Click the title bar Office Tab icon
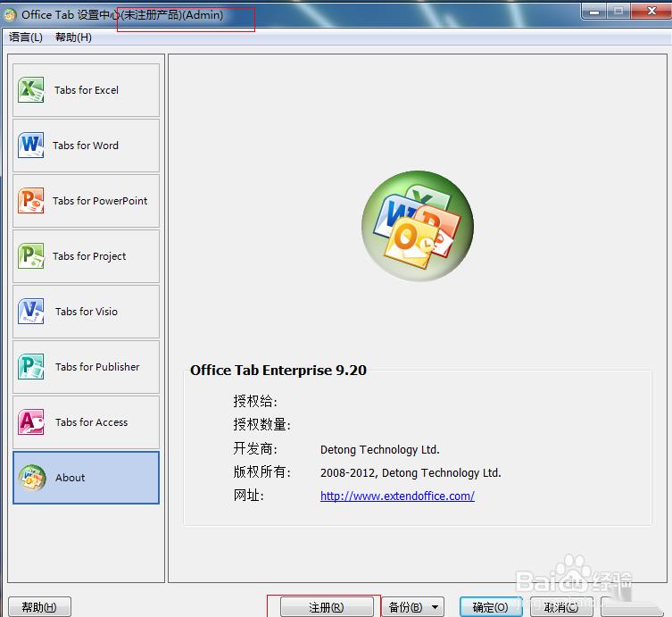672x617 pixels. point(10,15)
